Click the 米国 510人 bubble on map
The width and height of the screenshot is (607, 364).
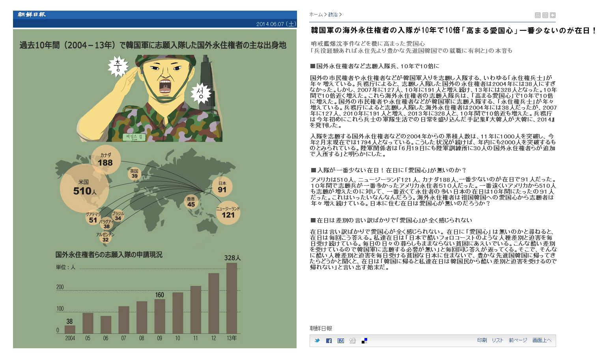84,188
